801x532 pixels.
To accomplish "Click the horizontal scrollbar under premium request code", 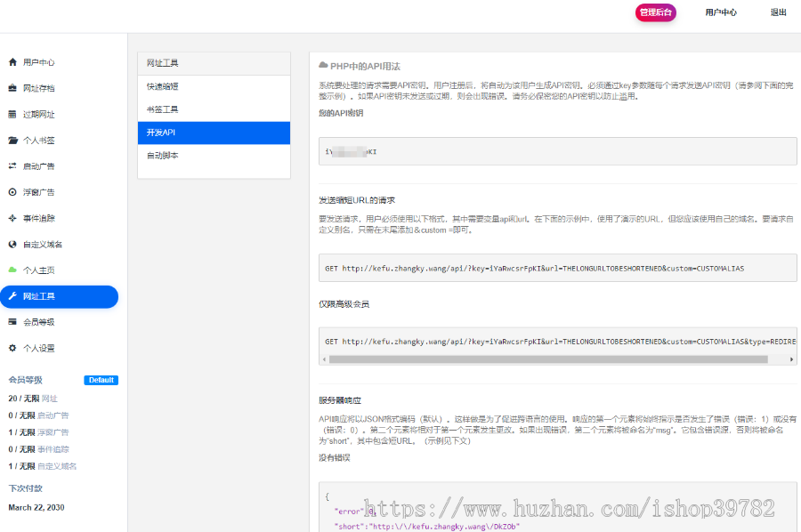I will [x=547, y=359].
